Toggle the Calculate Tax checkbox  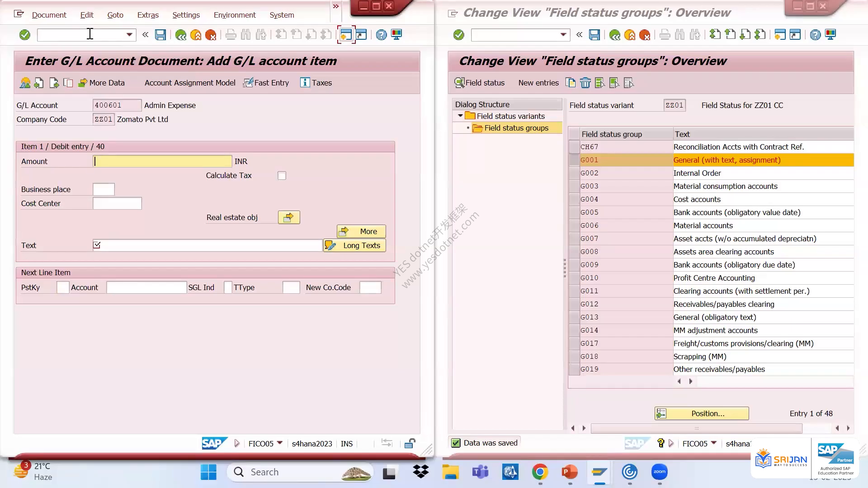pos(282,176)
